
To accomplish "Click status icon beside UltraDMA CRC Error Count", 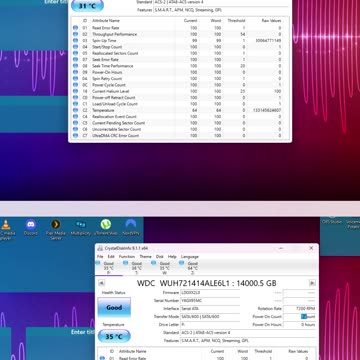I will (x=75, y=136).
